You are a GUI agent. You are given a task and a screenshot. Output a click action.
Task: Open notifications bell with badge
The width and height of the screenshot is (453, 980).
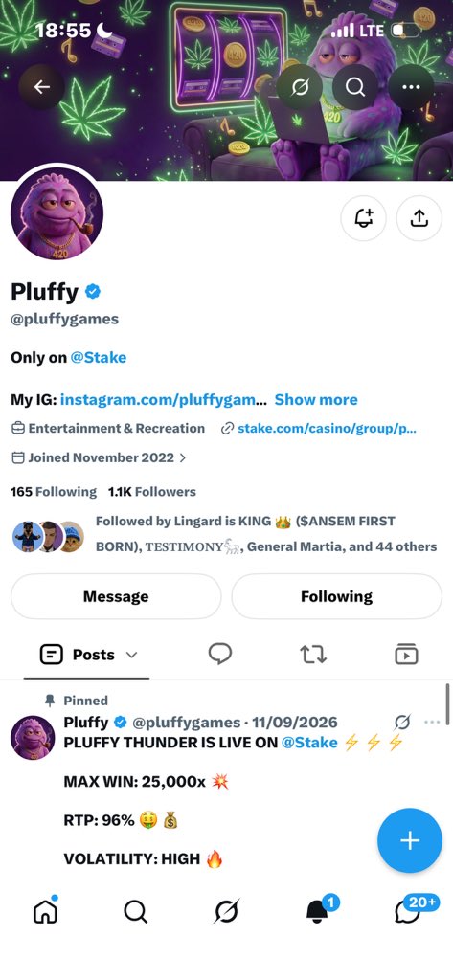click(x=318, y=911)
